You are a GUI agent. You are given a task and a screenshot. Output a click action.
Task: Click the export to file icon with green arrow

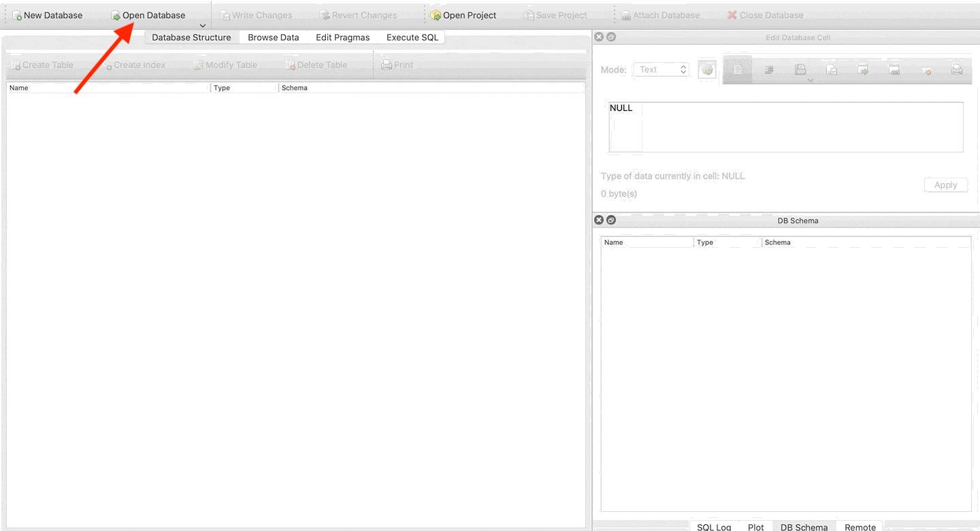[x=862, y=69]
